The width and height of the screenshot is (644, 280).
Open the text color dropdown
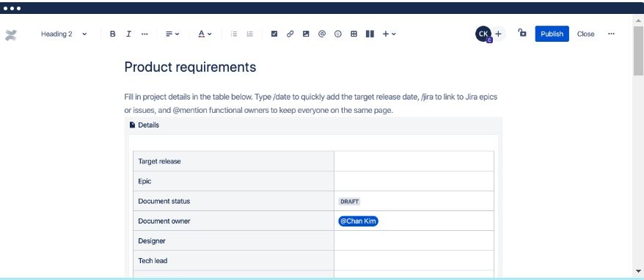coord(205,34)
